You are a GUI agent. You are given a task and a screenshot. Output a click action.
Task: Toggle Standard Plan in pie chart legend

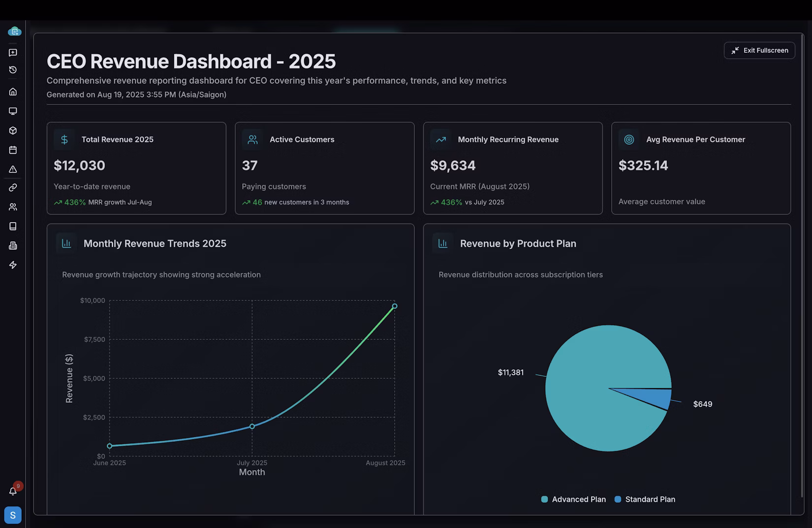[645, 499]
